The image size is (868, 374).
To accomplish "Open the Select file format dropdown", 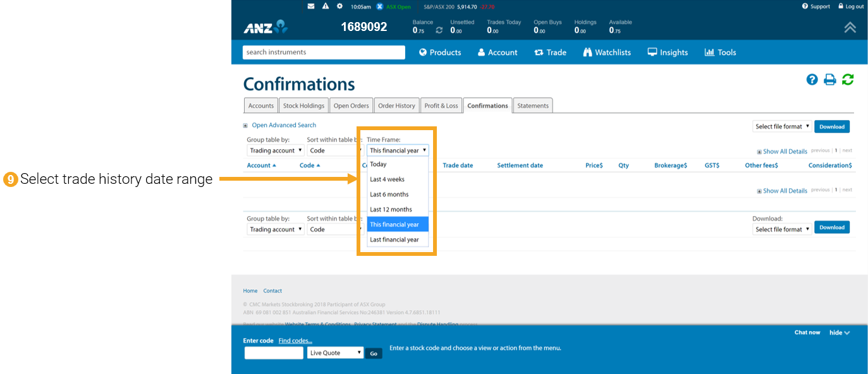I will 782,126.
